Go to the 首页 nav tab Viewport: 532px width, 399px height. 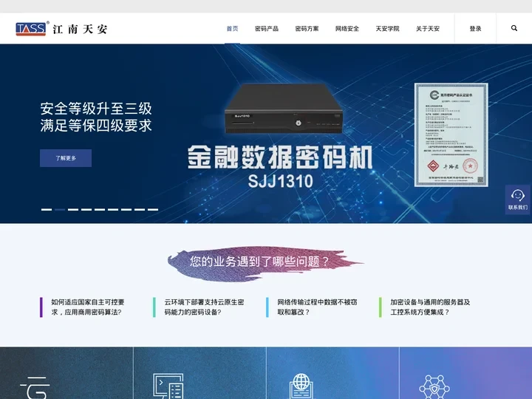tap(233, 29)
